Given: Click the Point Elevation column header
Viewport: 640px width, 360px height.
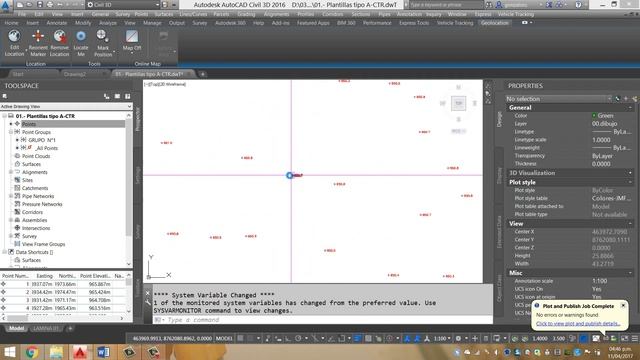Looking at the screenshot, I should point(95,276).
